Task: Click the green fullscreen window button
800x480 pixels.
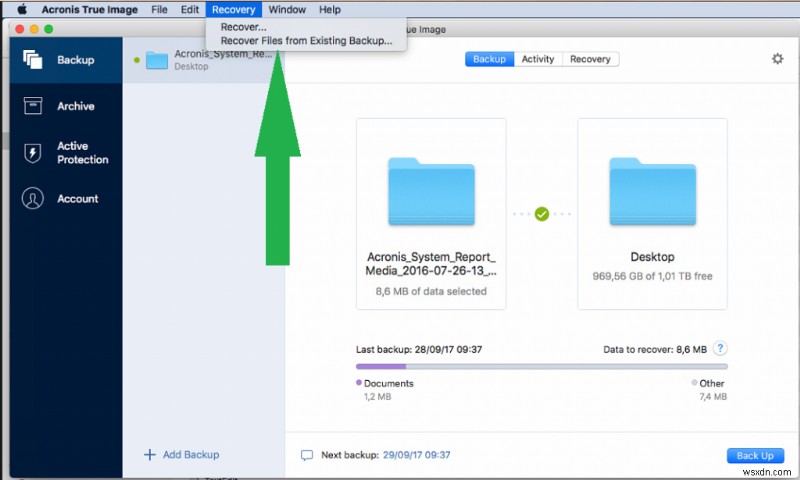Action: [48, 29]
